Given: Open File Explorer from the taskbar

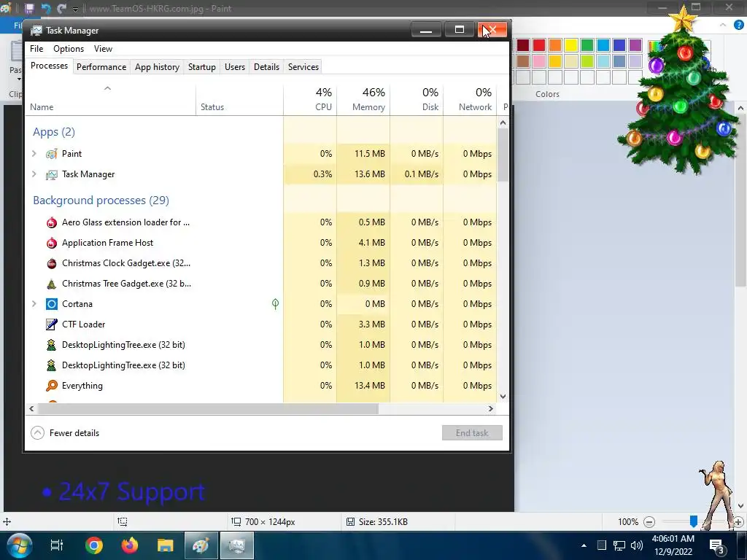Looking at the screenshot, I should tap(166, 545).
